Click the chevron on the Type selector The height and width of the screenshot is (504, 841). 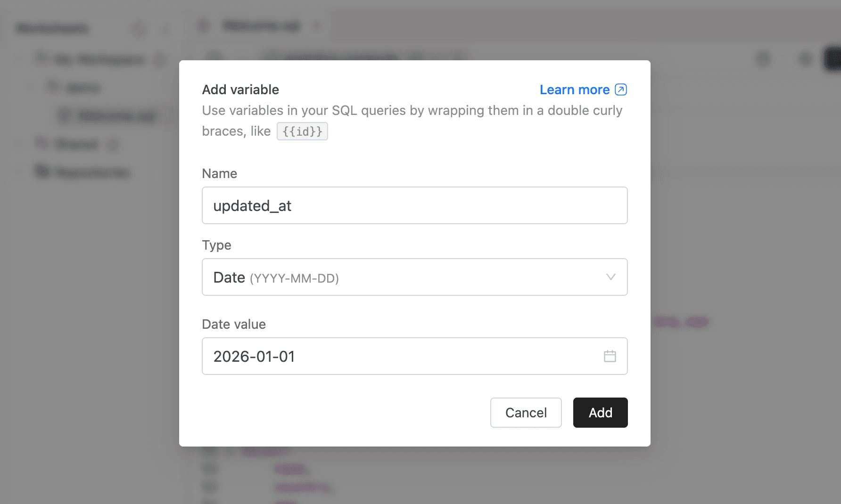pos(611,277)
